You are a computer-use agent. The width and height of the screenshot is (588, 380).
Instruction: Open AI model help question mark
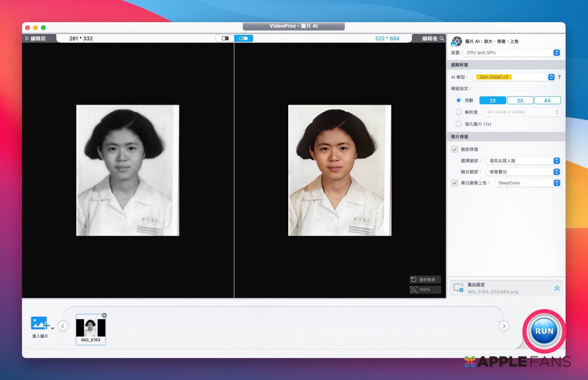coord(559,77)
